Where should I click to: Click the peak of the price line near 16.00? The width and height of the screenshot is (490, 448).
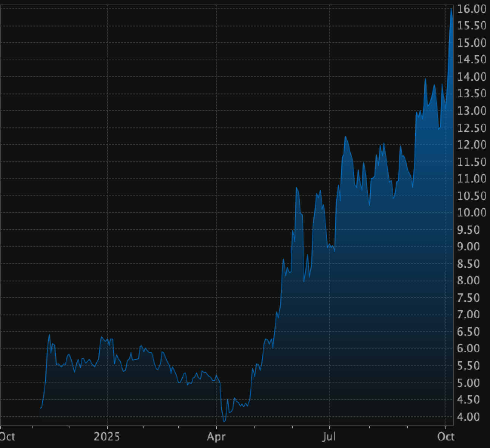[x=451, y=9]
